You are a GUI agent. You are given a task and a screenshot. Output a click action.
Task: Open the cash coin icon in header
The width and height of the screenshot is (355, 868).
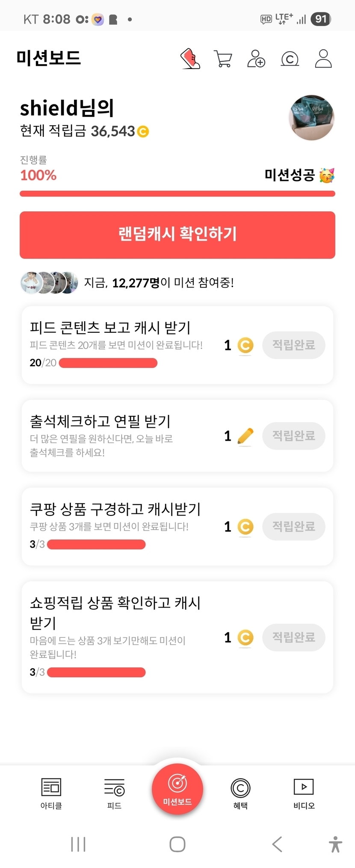[x=290, y=59]
